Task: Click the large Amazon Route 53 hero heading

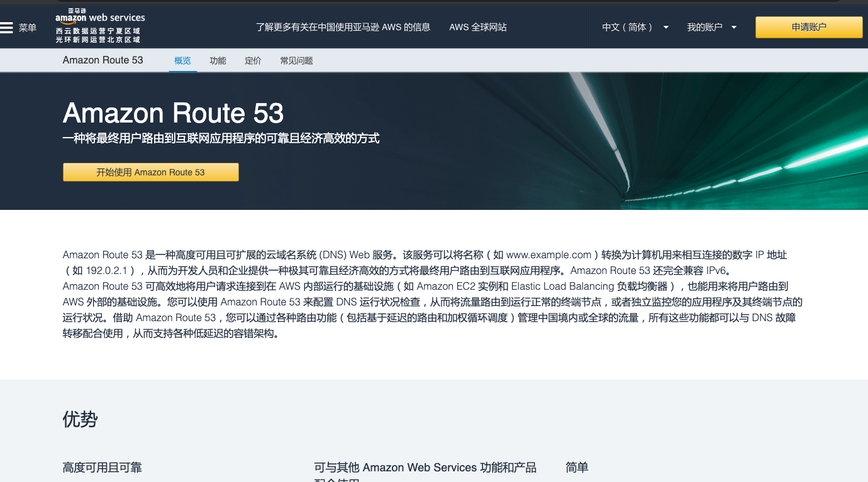Action: [x=174, y=113]
